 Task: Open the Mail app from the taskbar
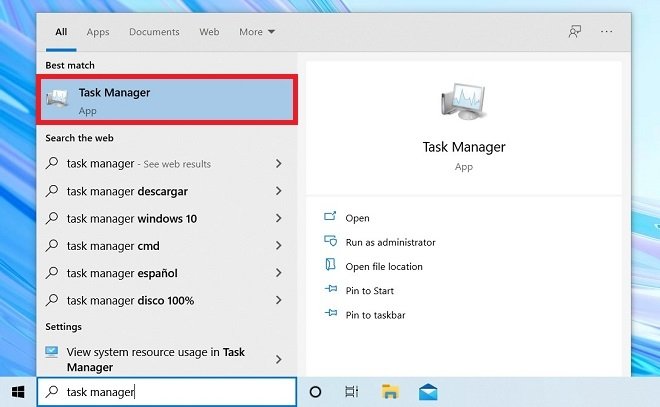428,392
